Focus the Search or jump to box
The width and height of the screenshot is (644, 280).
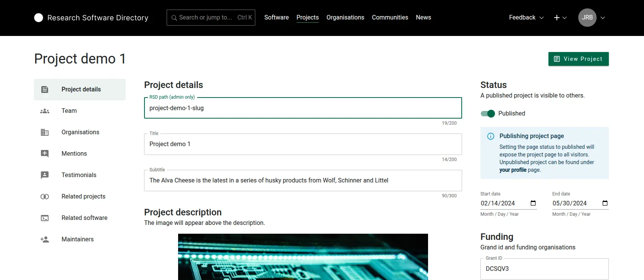[211, 18]
